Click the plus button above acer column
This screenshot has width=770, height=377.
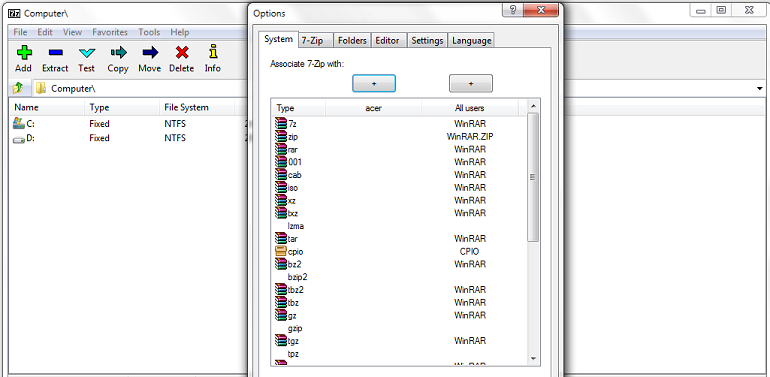374,83
